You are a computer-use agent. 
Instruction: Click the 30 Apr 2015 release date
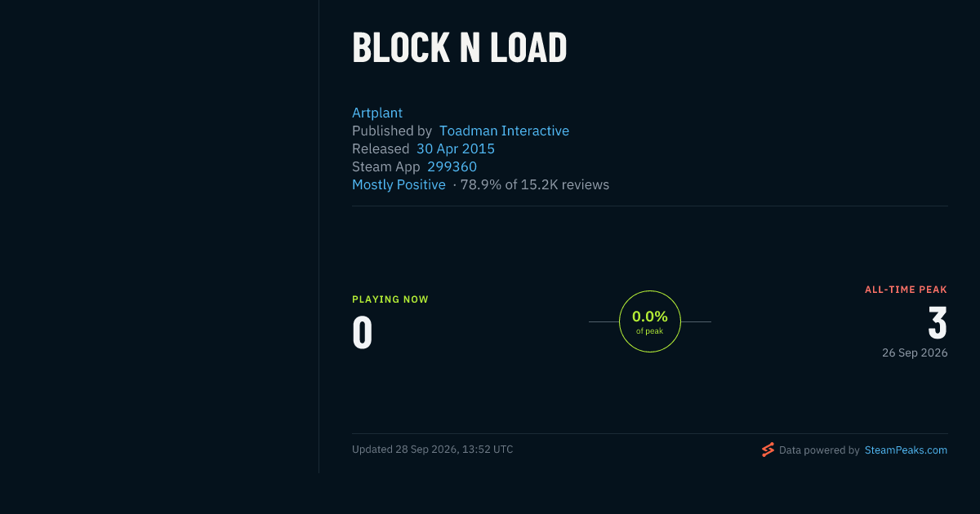point(456,148)
